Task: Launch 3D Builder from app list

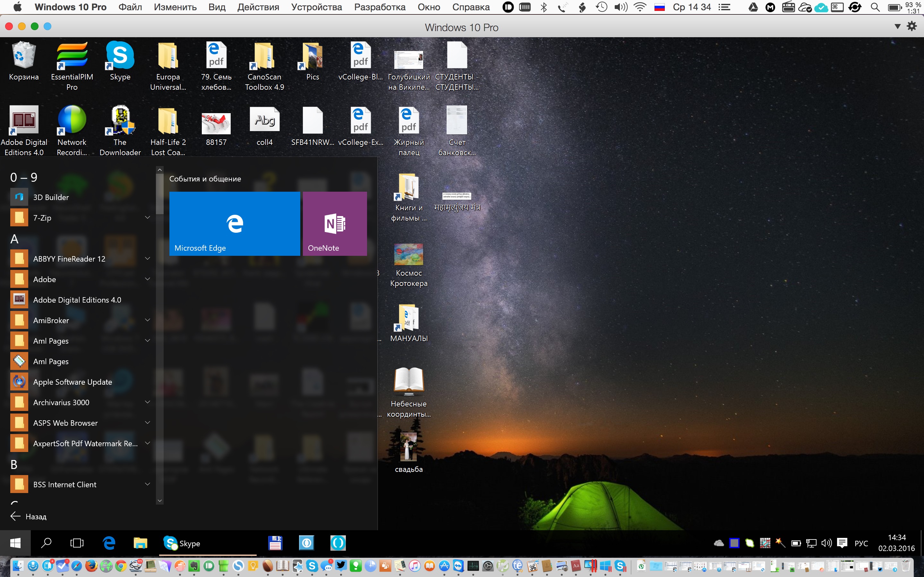Action: (51, 197)
